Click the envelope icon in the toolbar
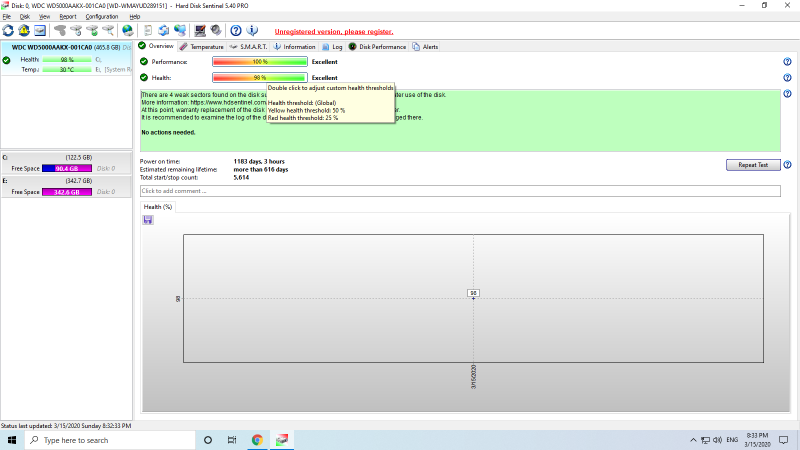This screenshot has width=800, height=450. tap(40, 30)
